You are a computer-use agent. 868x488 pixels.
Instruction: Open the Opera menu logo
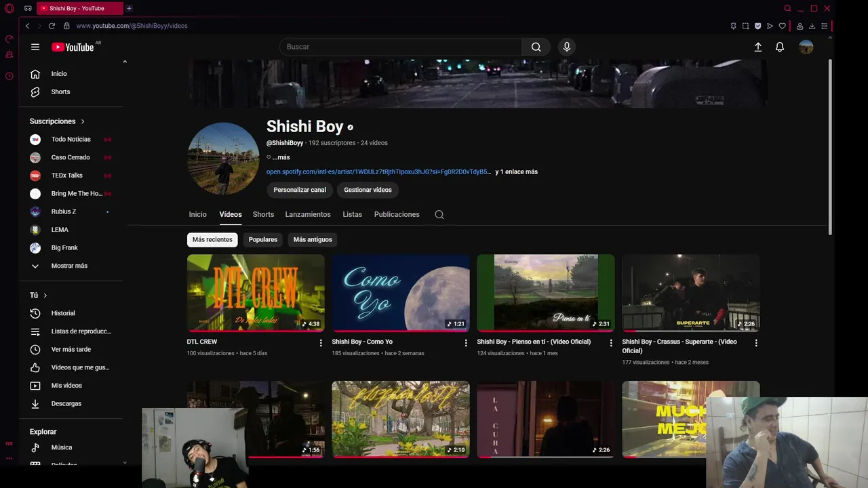click(9, 8)
